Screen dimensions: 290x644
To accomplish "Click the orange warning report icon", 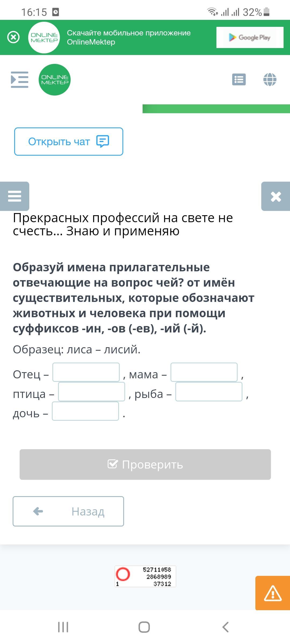I will pyautogui.click(x=273, y=593).
